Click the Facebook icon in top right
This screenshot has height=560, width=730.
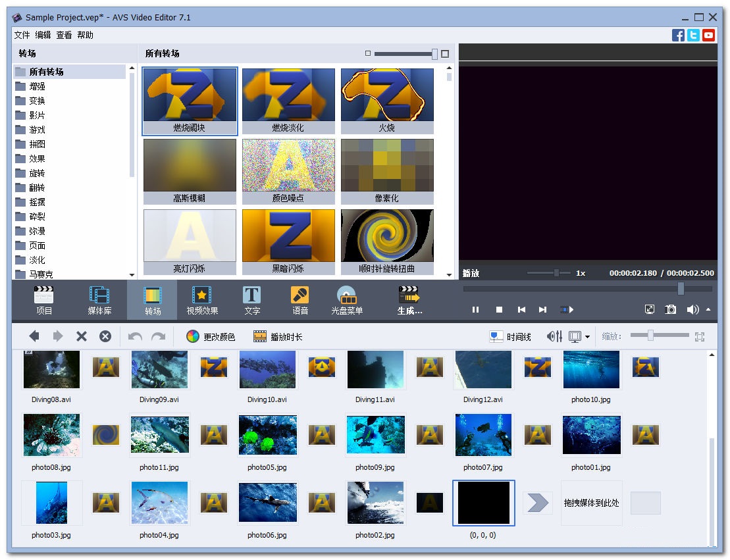[x=678, y=36]
